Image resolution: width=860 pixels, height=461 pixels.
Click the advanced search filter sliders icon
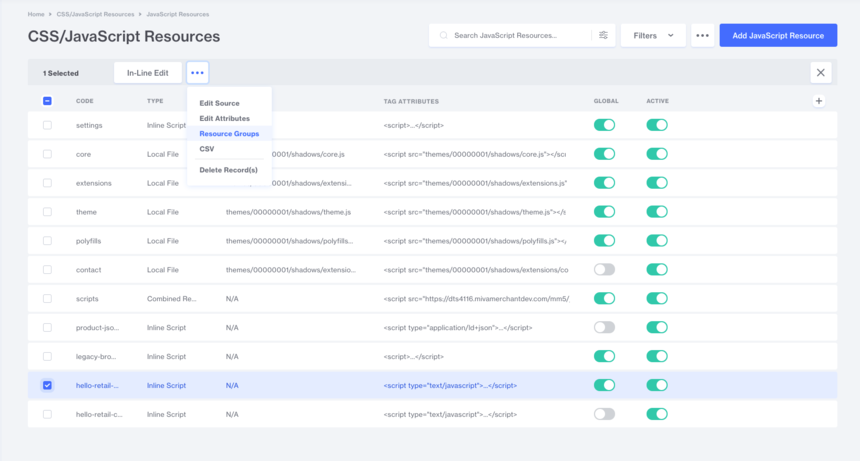tap(603, 35)
